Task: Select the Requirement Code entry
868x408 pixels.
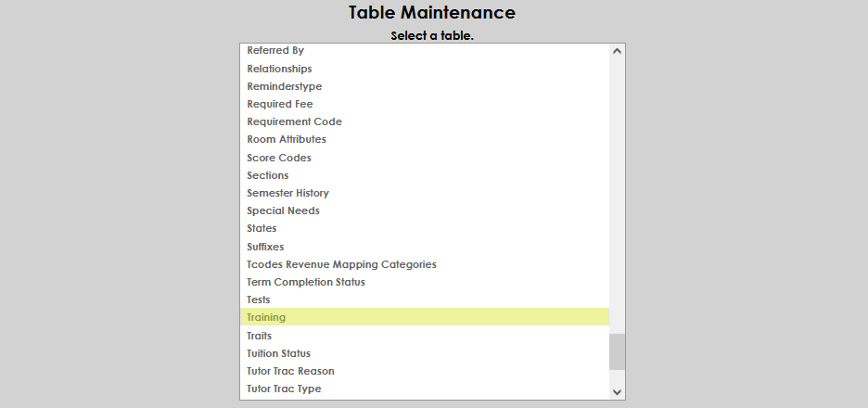Action: 294,121
